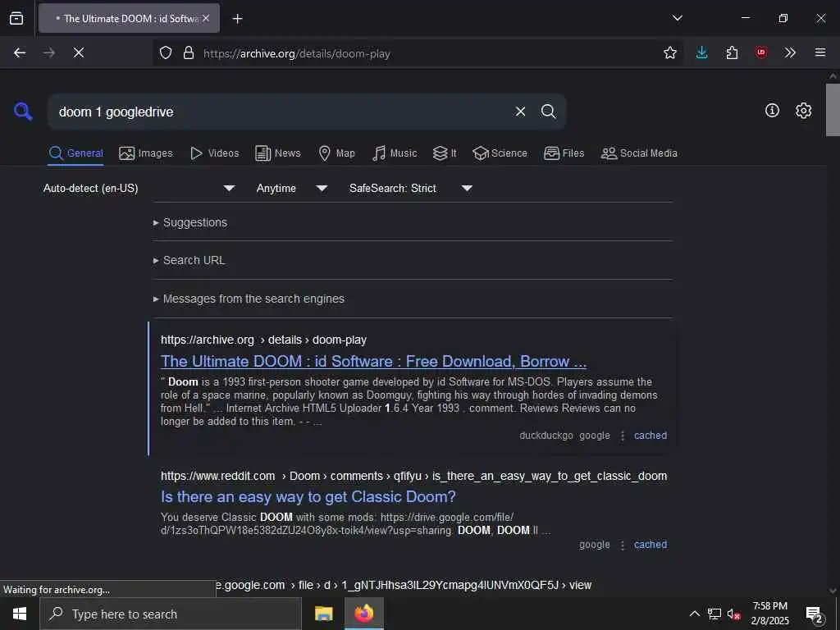
Task: Open File Explorer from the taskbar
Action: tap(323, 614)
